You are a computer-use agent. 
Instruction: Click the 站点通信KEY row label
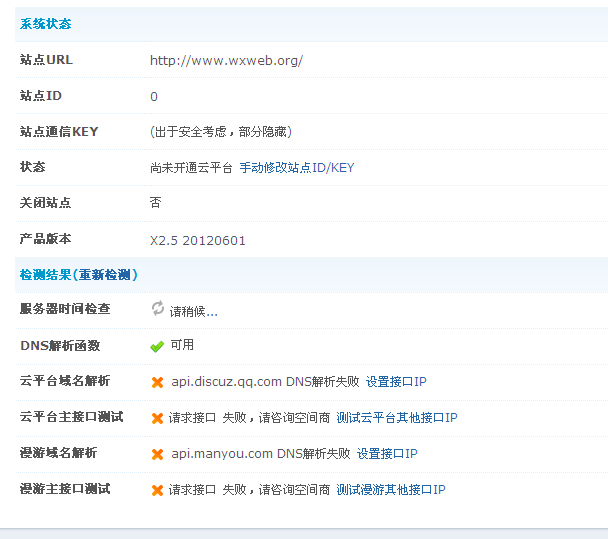[59, 131]
